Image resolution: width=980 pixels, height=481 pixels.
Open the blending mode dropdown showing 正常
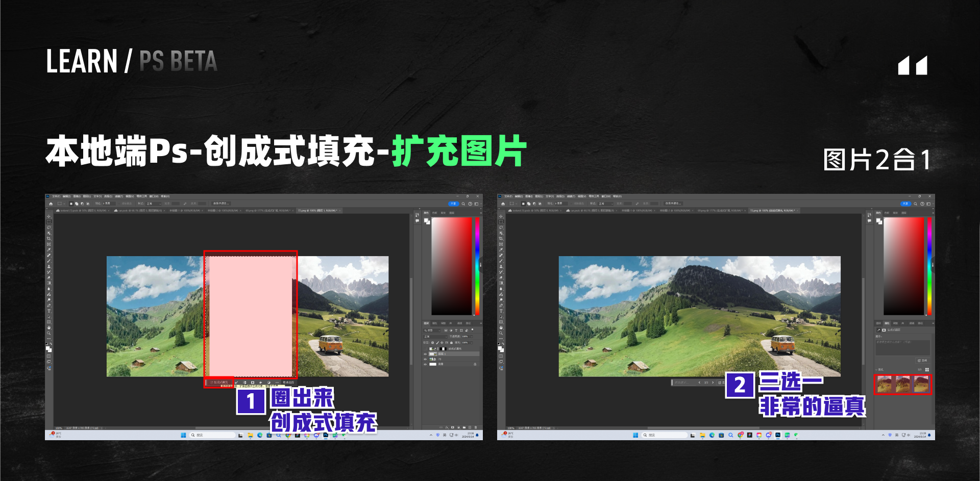pyautogui.click(x=434, y=337)
